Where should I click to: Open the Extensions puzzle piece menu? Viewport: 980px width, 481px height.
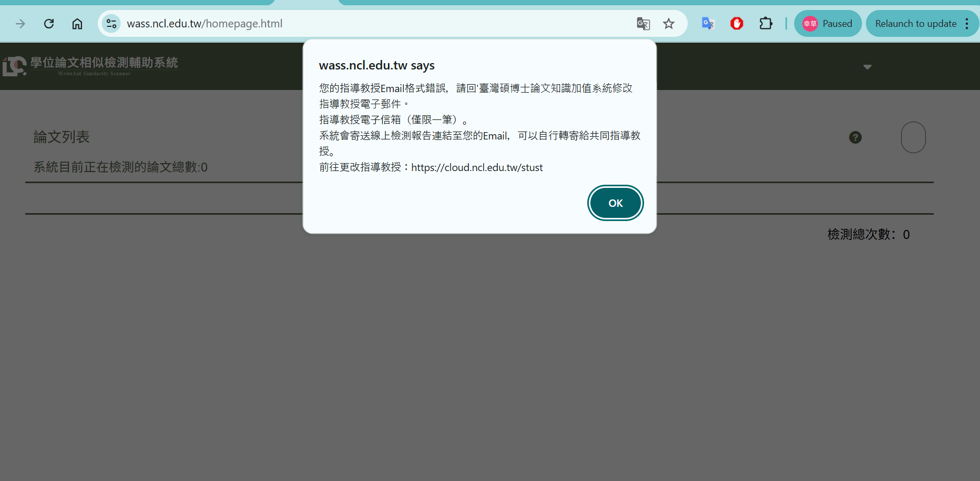coord(765,24)
